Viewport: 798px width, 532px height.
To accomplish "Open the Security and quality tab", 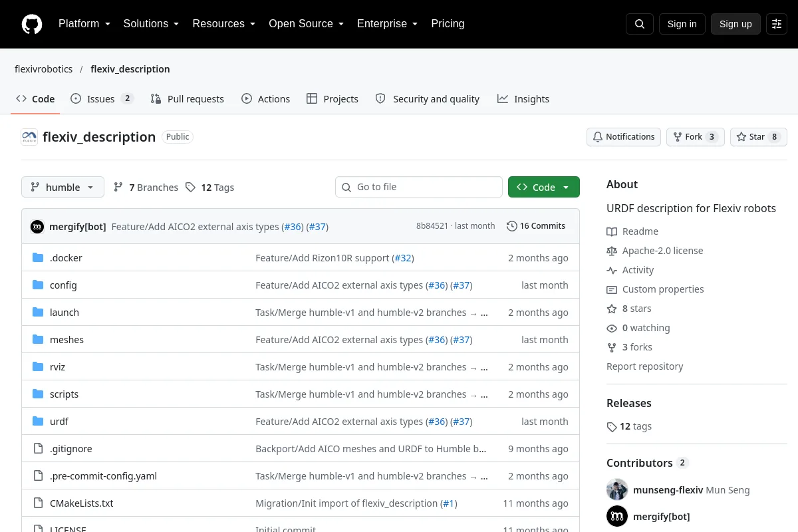I will point(428,99).
